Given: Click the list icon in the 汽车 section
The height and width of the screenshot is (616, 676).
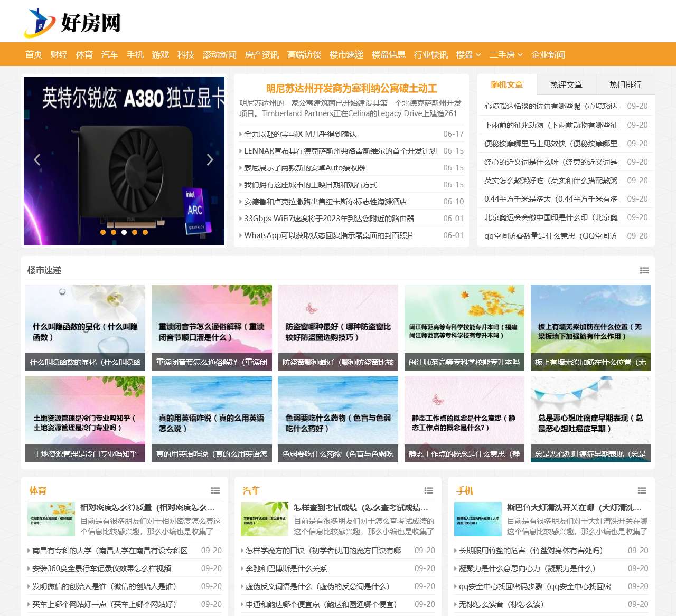Looking at the screenshot, I should (x=428, y=490).
